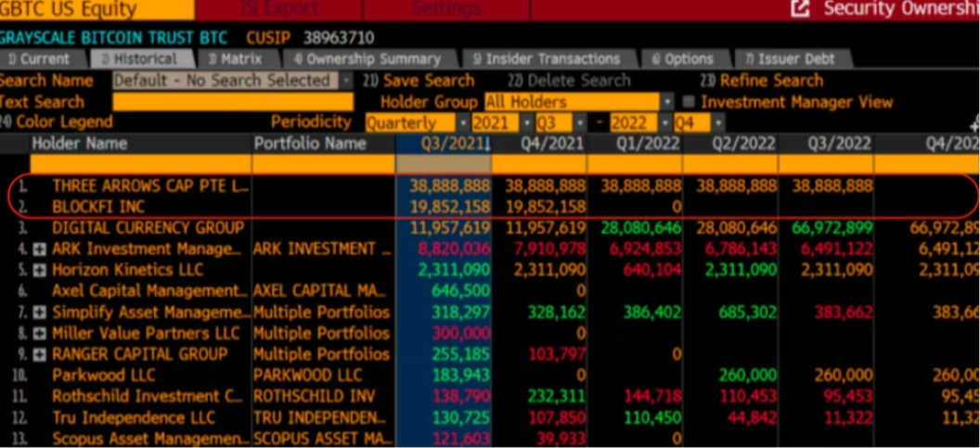This screenshot has height=448, width=980.
Task: Click the Q4/2021 column header
Action: point(539,144)
